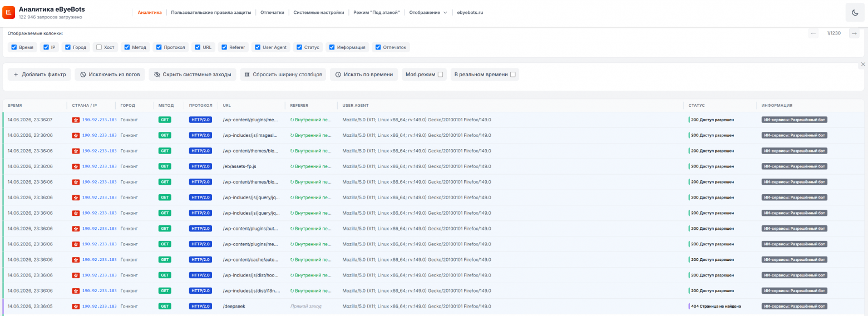Click timestamp 14.06.2026, 23:36:05
The image size is (868, 316).
pos(30,307)
